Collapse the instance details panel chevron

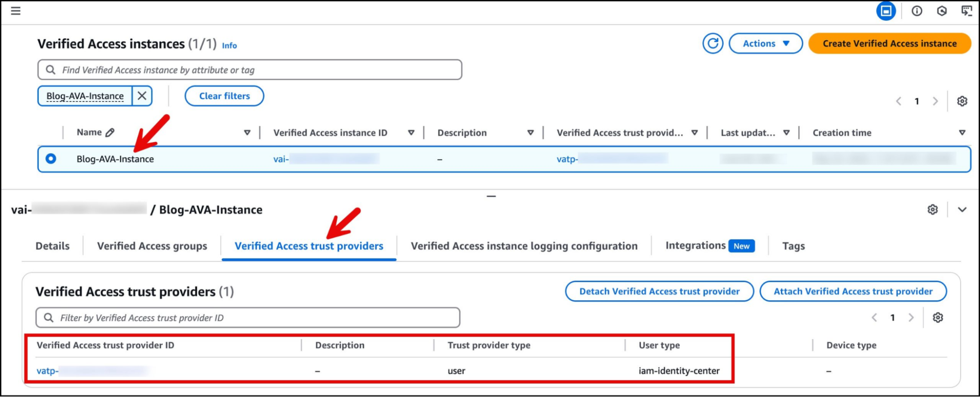pos(962,210)
